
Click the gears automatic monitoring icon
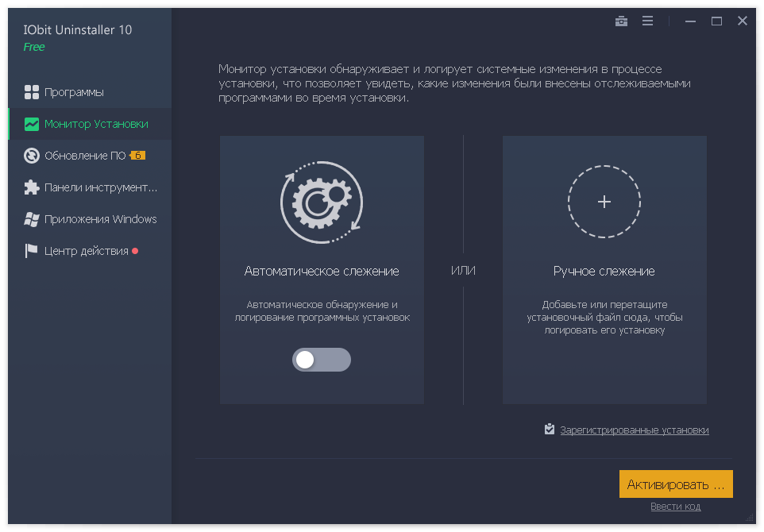[322, 202]
